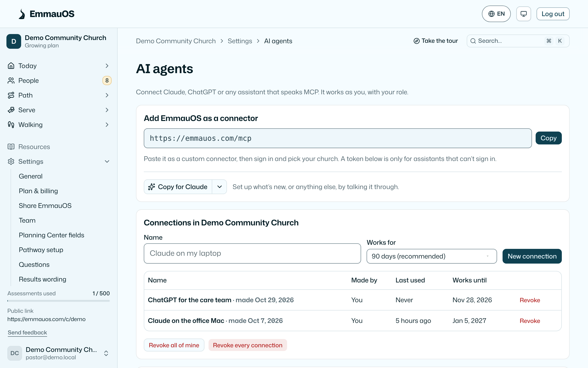588x368 pixels.
Task: Click the People badge showing 8
Action: point(107,80)
